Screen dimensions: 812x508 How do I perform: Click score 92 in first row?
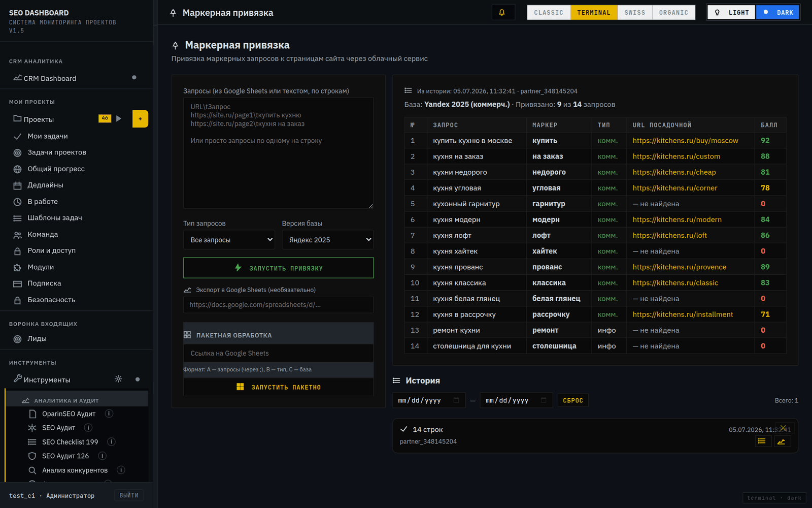click(x=765, y=141)
